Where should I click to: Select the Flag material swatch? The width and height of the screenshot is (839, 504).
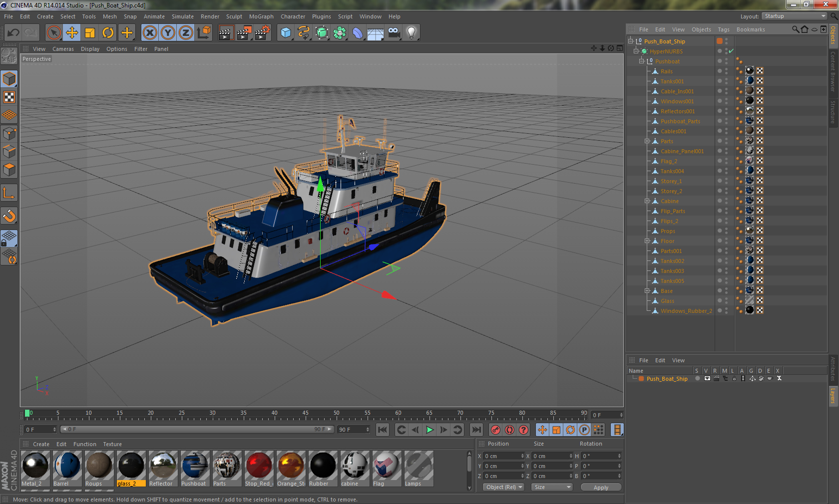(387, 469)
